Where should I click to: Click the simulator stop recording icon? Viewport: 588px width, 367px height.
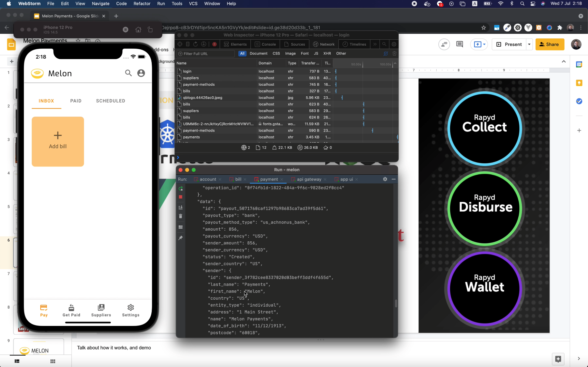pyautogui.click(x=126, y=30)
